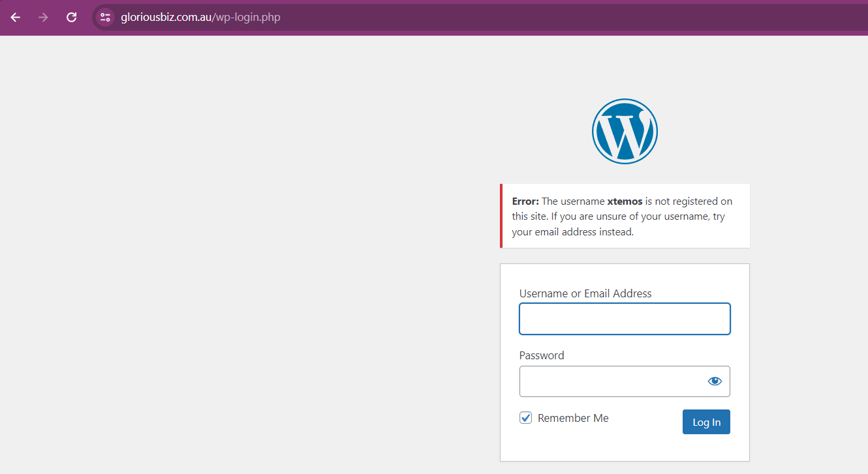
Task: Uncheck the Remember Me checkbox
Action: tap(525, 418)
